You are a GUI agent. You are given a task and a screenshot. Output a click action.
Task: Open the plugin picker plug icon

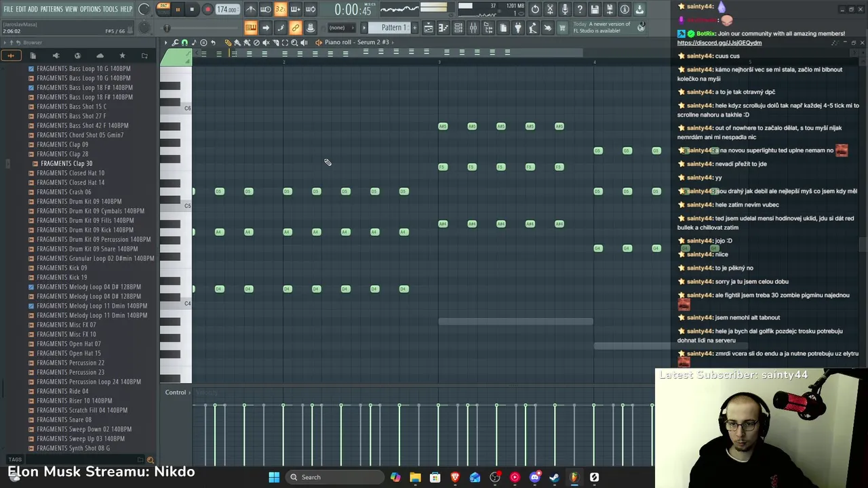click(x=517, y=28)
